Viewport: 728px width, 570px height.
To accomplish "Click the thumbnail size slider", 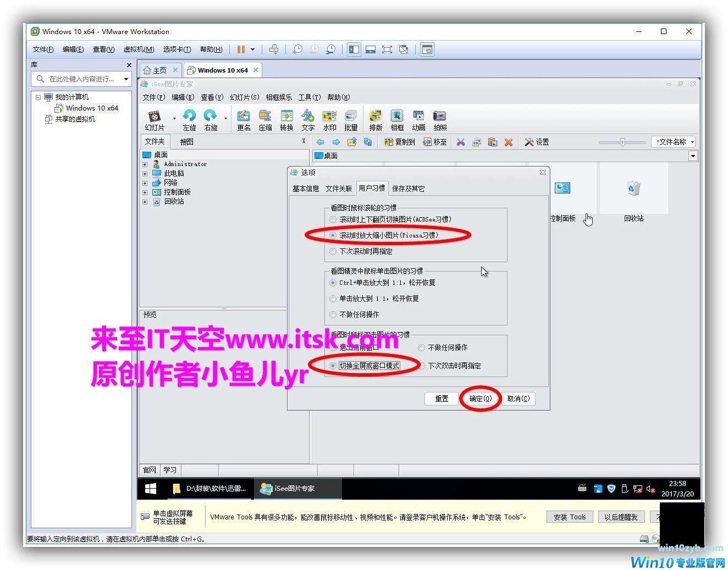I will 622,142.
